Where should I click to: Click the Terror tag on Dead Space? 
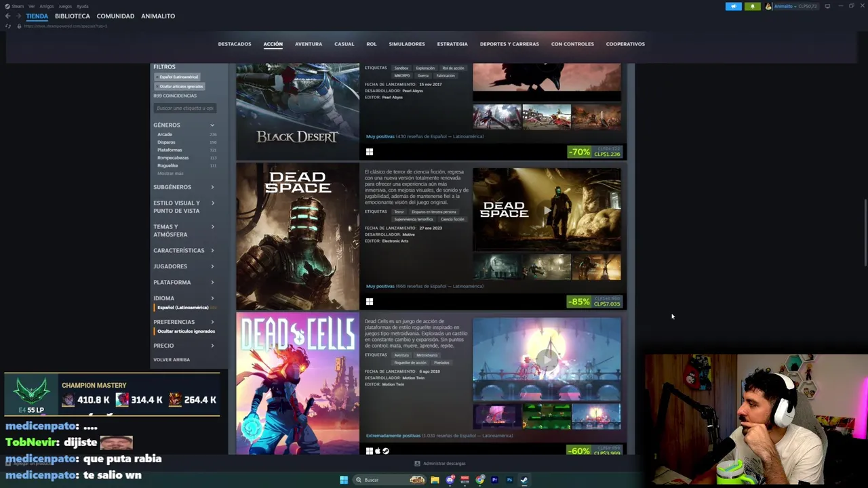coord(399,211)
